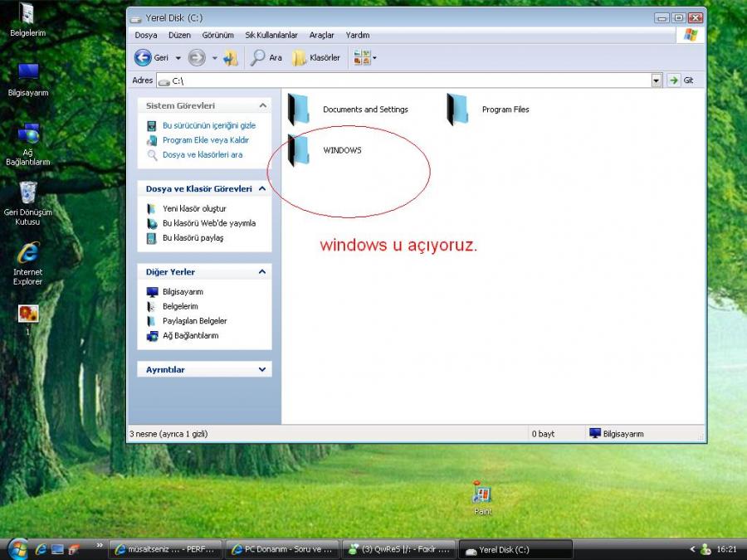This screenshot has width=747, height=560.
Task: Open the WINDOWS folder
Action: [299, 150]
